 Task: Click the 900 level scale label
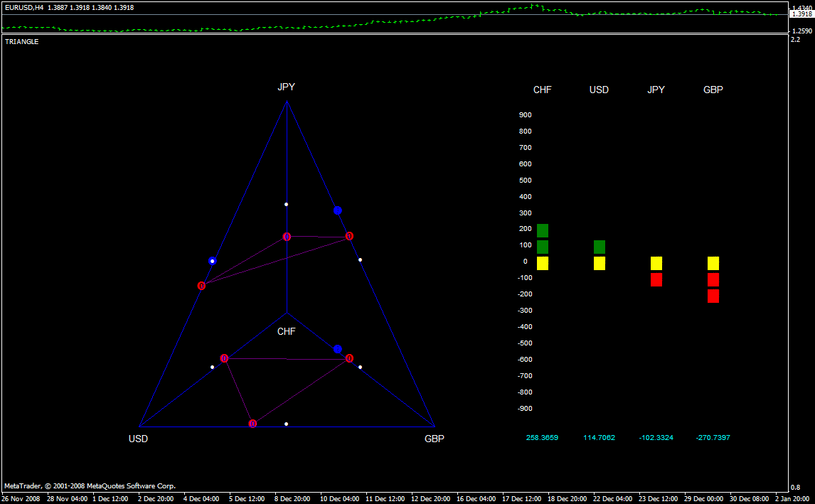(525, 115)
